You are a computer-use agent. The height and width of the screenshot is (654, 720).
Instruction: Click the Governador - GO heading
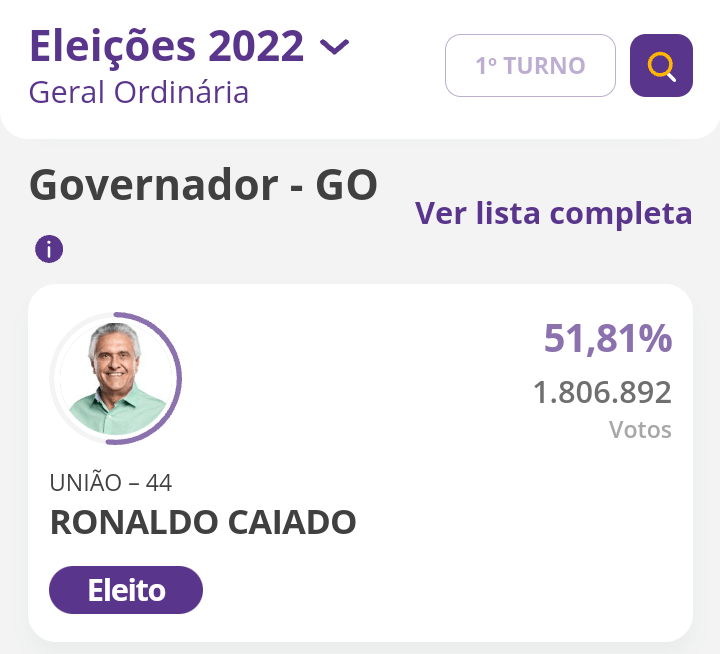click(x=204, y=186)
